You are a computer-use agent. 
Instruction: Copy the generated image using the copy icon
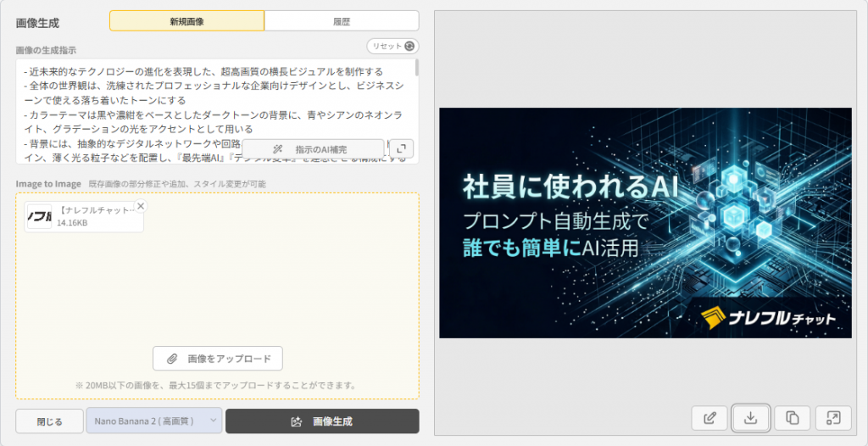click(792, 417)
